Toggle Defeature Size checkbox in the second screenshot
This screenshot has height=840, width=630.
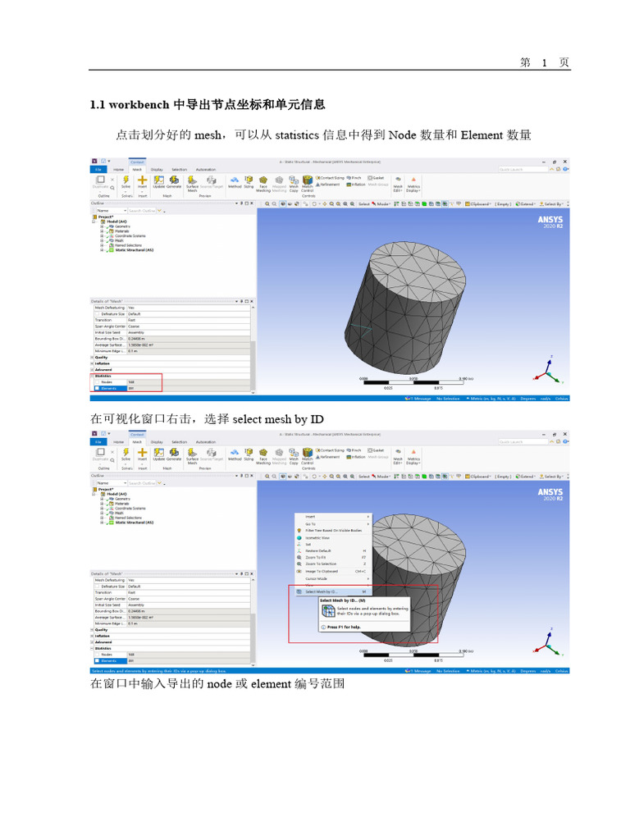pyautogui.click(x=98, y=587)
